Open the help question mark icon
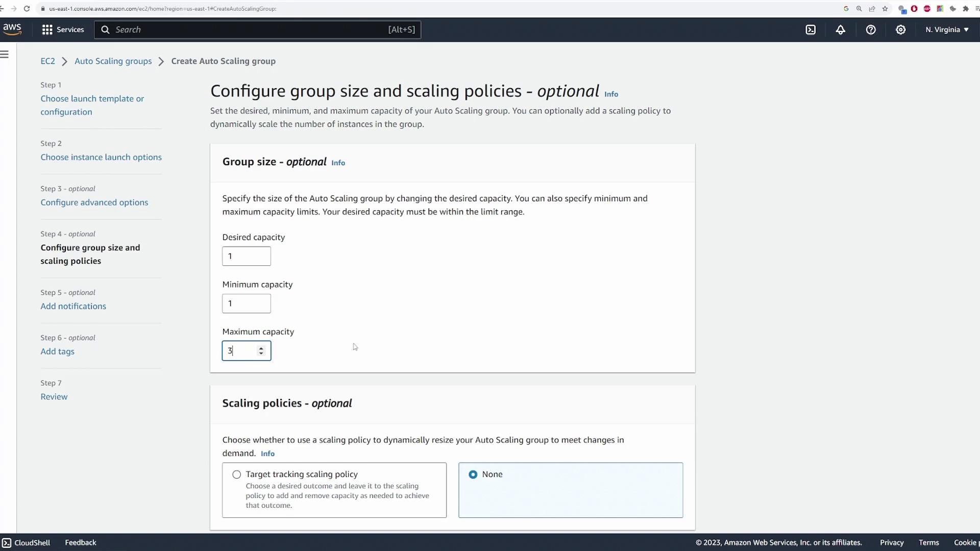This screenshot has width=980, height=551. 871,30
